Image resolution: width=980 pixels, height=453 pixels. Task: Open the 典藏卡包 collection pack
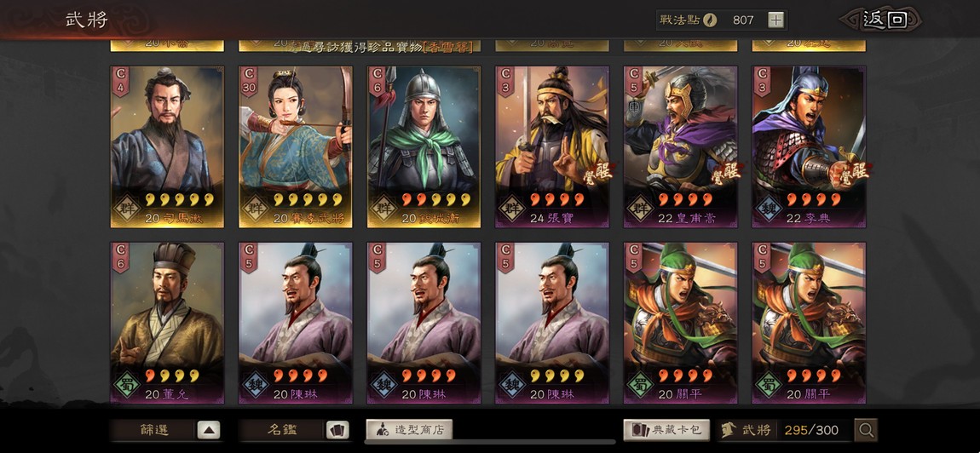click(666, 430)
